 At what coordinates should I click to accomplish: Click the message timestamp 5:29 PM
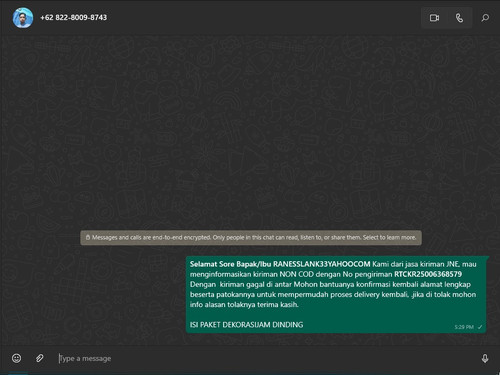pos(464,327)
